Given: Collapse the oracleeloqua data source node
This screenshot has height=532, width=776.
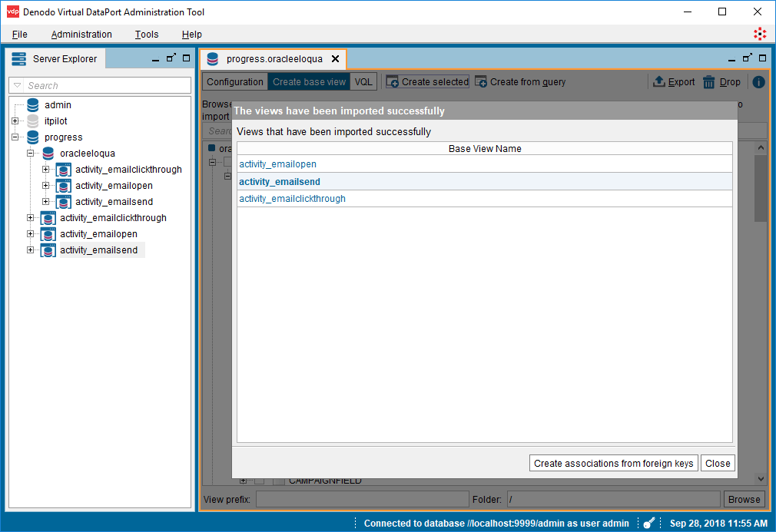Looking at the screenshot, I should (x=31, y=154).
